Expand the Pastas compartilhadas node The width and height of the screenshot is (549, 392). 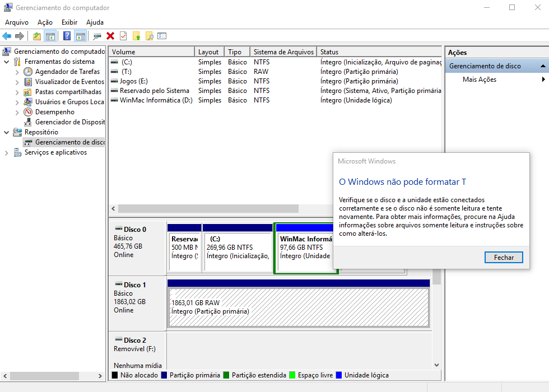coord(17,92)
